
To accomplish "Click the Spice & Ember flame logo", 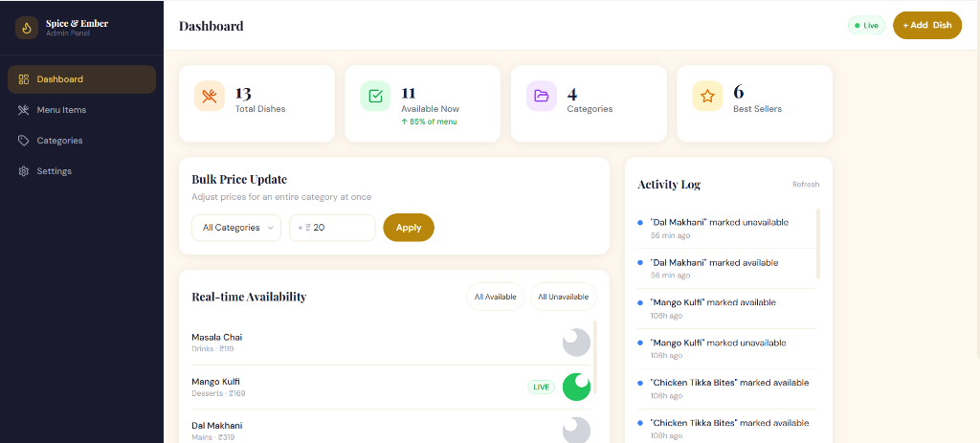I will coord(27,28).
